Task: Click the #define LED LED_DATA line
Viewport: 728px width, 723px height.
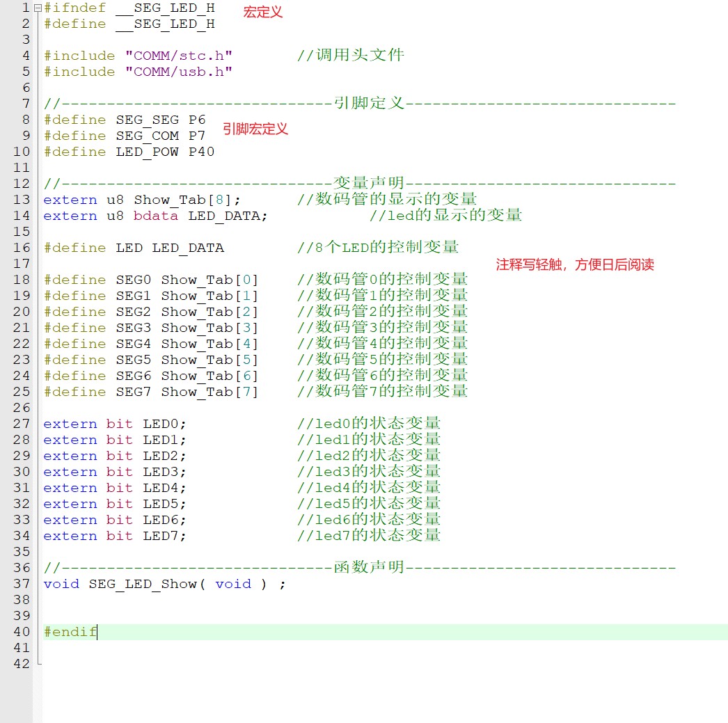Action: coord(134,248)
